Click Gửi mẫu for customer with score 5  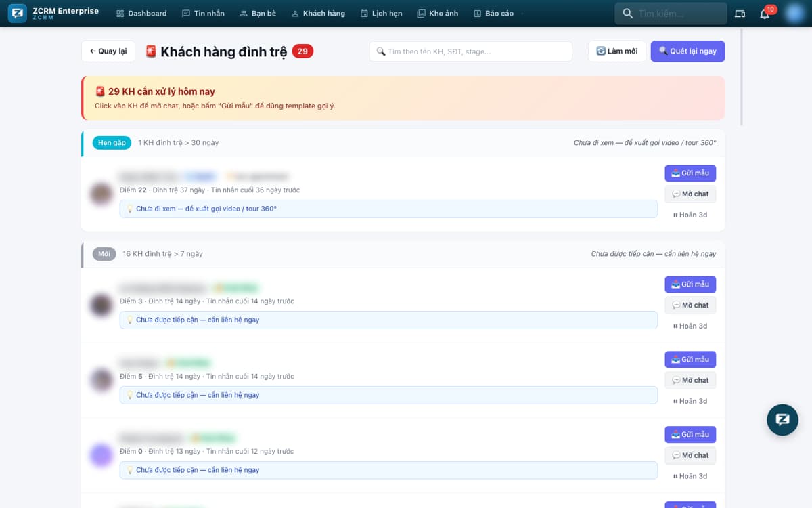[690, 360]
